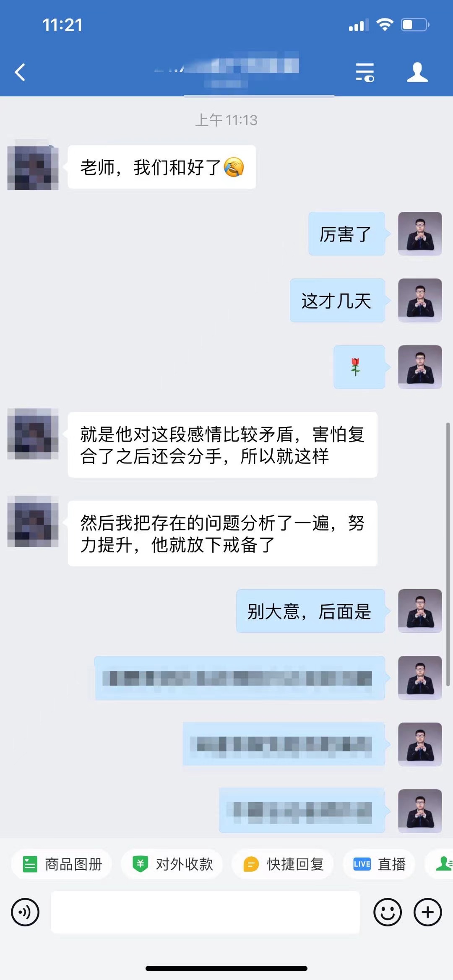Focus the message text input field

[205, 912]
